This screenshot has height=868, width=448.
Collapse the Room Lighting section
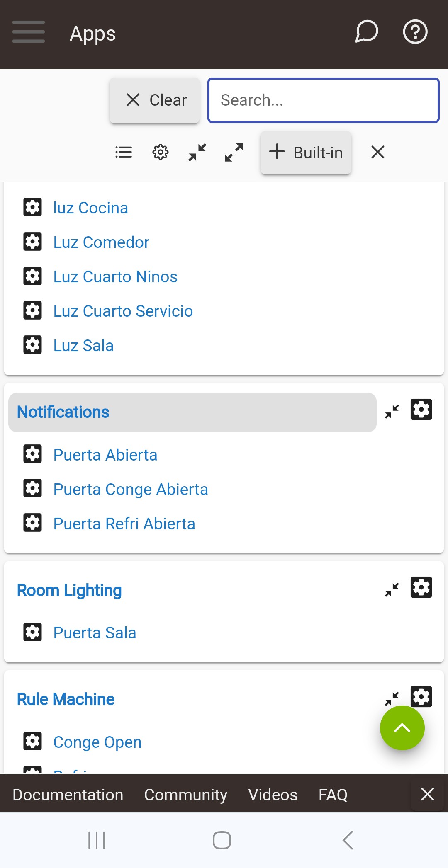pos(392,589)
